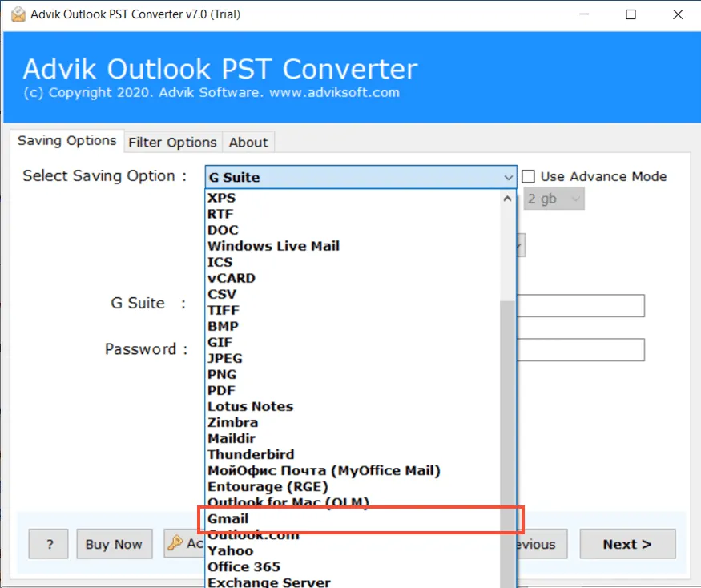This screenshot has height=588, width=701.
Task: Open the About tab
Action: coord(248,142)
